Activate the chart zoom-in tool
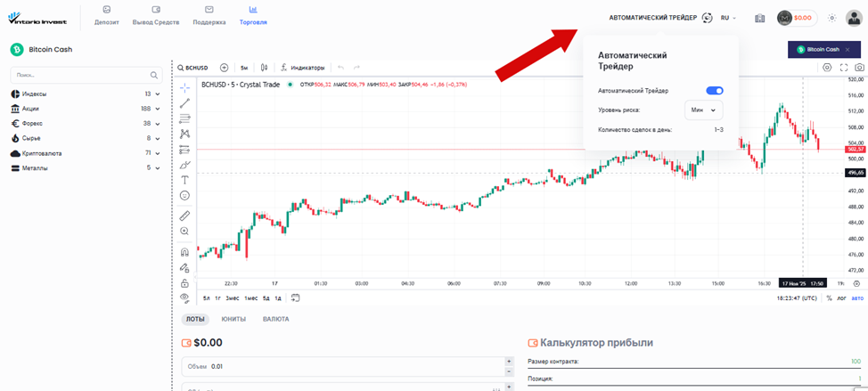Image resolution: width=868 pixels, height=391 pixels. click(184, 232)
